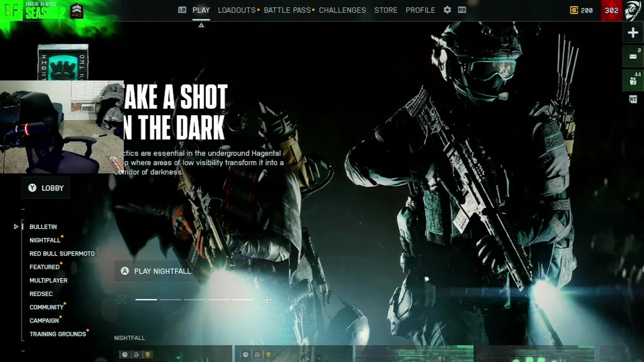This screenshot has width=644, height=362.
Task: Select FEATURED in the side menu
Action: [44, 267]
